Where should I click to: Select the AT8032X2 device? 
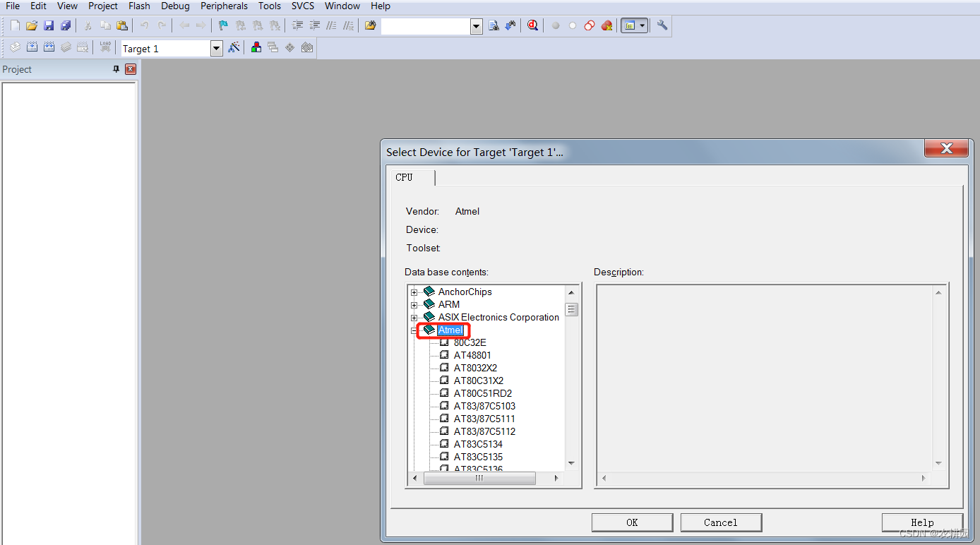tap(475, 368)
